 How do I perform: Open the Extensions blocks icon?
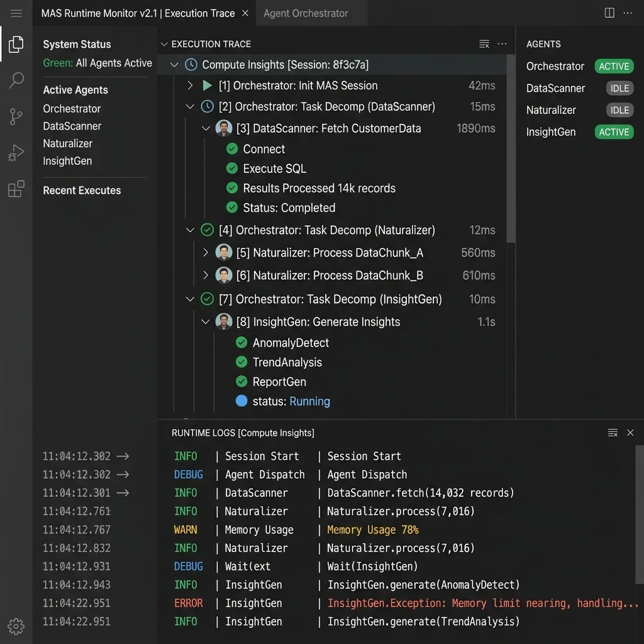(16, 189)
